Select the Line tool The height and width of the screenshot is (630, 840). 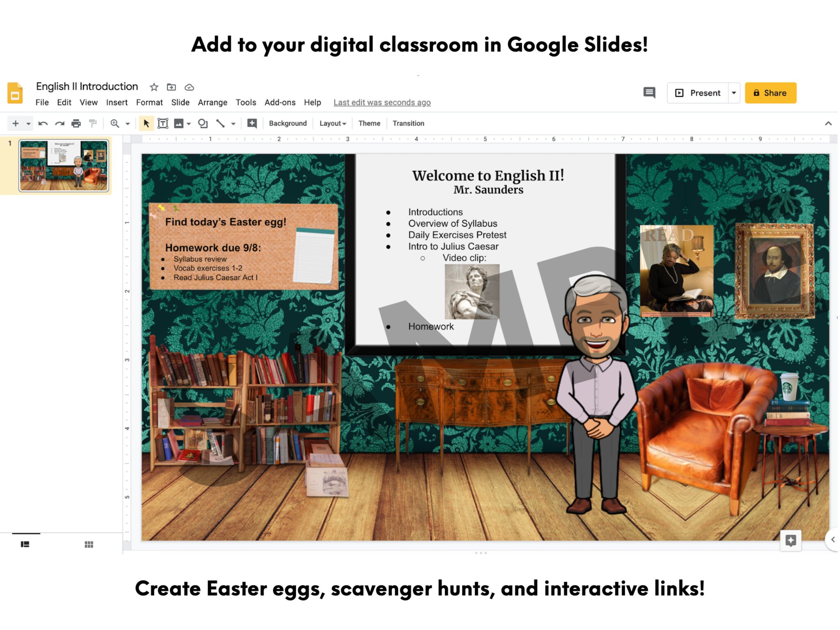click(221, 123)
